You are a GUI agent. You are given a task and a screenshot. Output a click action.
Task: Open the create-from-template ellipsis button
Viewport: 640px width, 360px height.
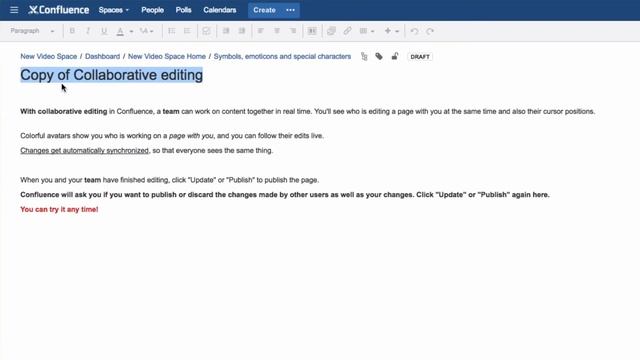(291, 10)
